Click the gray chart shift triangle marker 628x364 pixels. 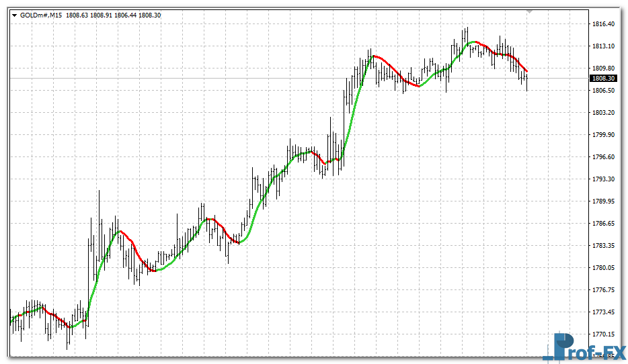click(x=530, y=11)
